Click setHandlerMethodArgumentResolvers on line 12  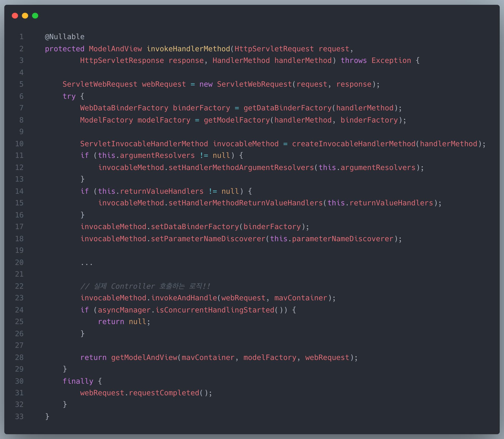tap(241, 167)
